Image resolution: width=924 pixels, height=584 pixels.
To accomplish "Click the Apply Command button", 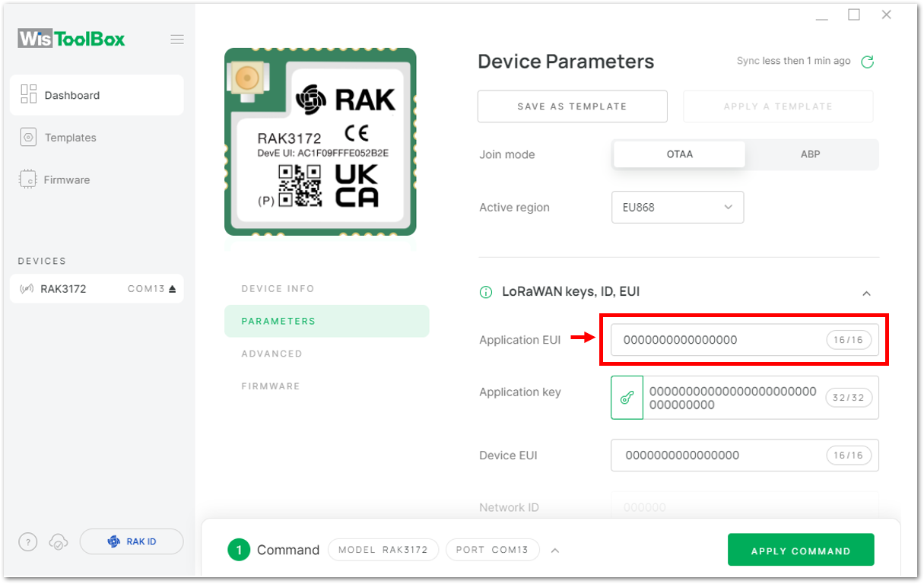I will tap(801, 551).
